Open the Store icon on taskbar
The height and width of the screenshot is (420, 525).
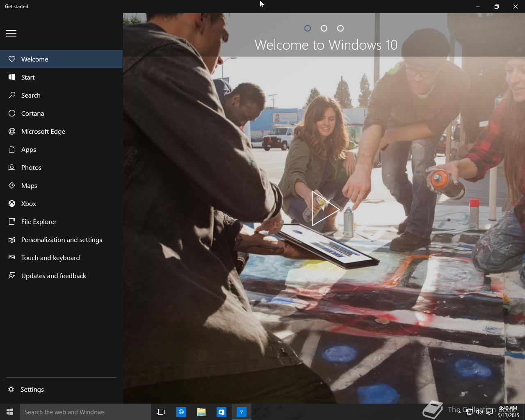coord(221,412)
